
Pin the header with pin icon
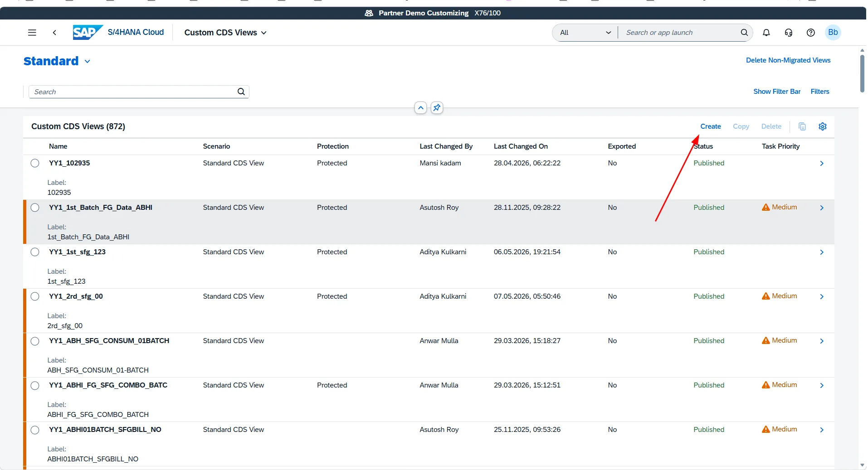pos(437,108)
